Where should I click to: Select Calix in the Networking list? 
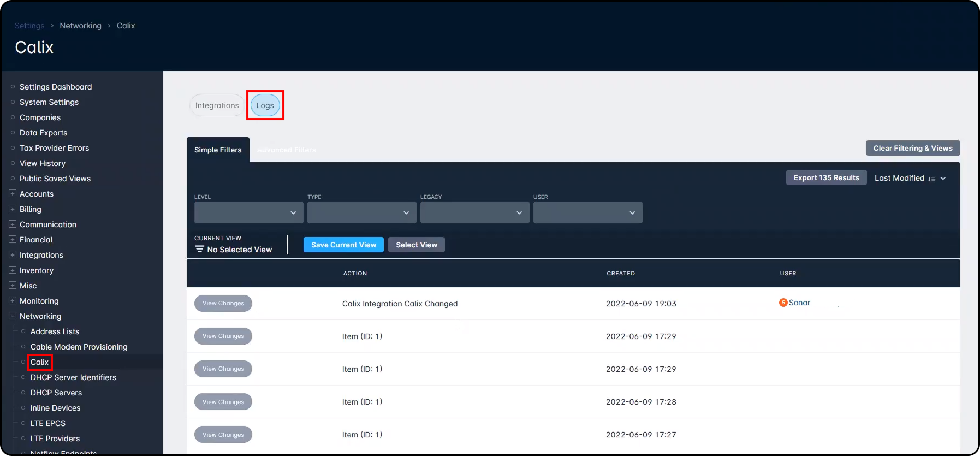pyautogui.click(x=39, y=362)
